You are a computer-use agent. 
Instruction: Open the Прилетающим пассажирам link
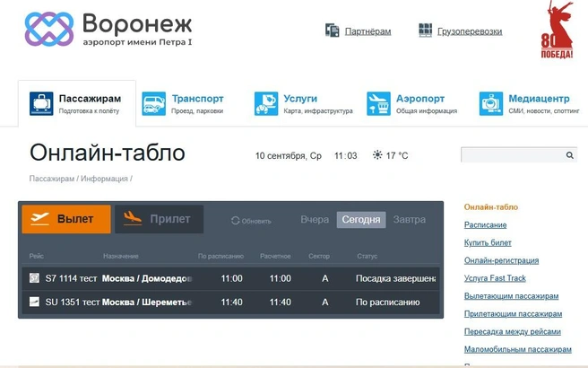(x=513, y=313)
